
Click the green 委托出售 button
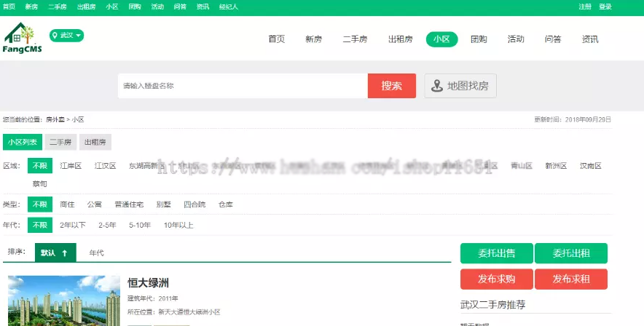[497, 253]
